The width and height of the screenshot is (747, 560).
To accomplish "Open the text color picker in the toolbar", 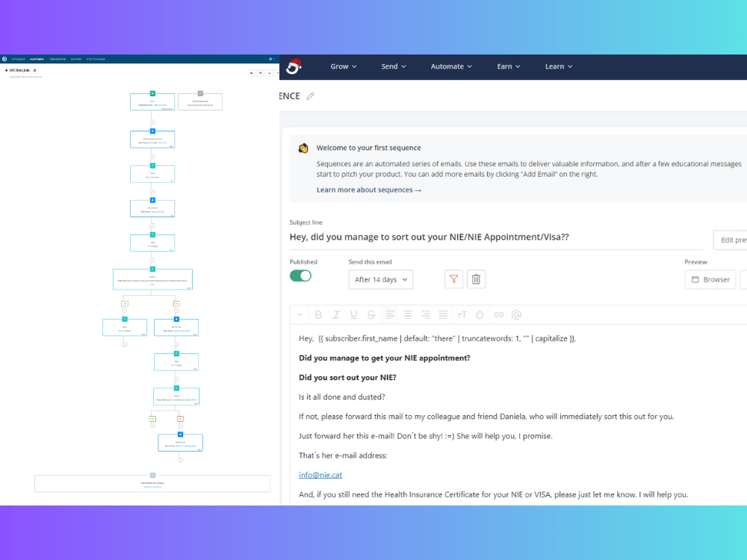I will tap(480, 314).
